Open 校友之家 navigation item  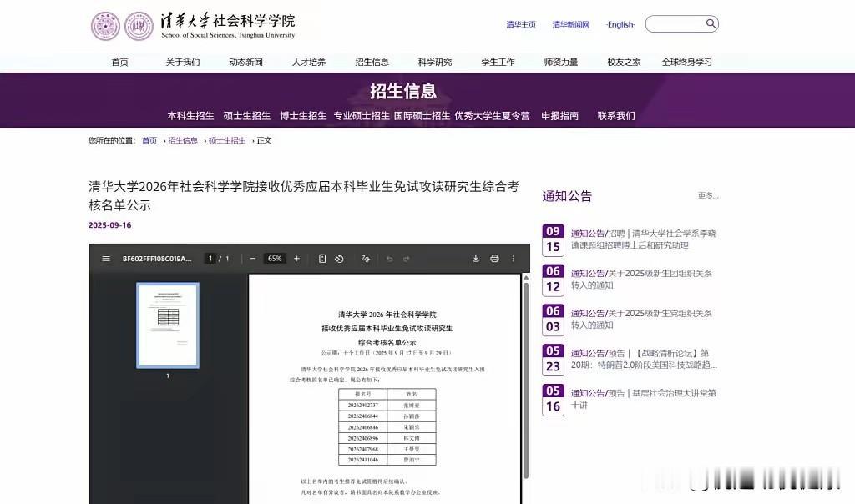(x=624, y=62)
